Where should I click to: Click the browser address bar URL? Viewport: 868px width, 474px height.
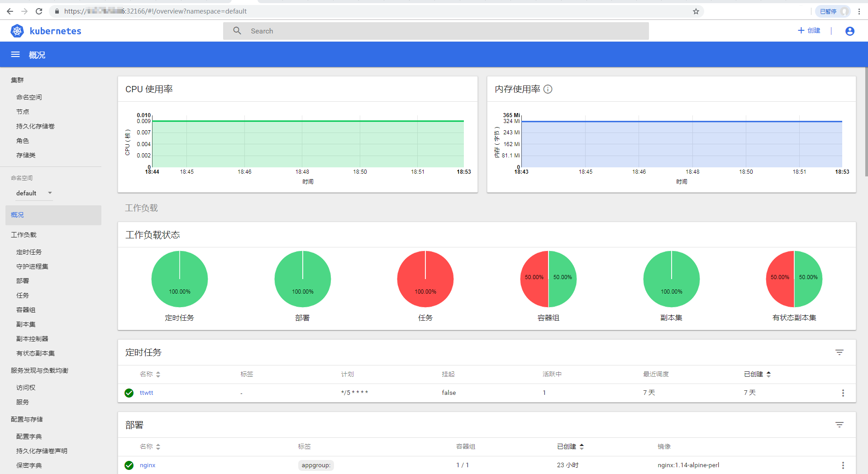coord(155,11)
